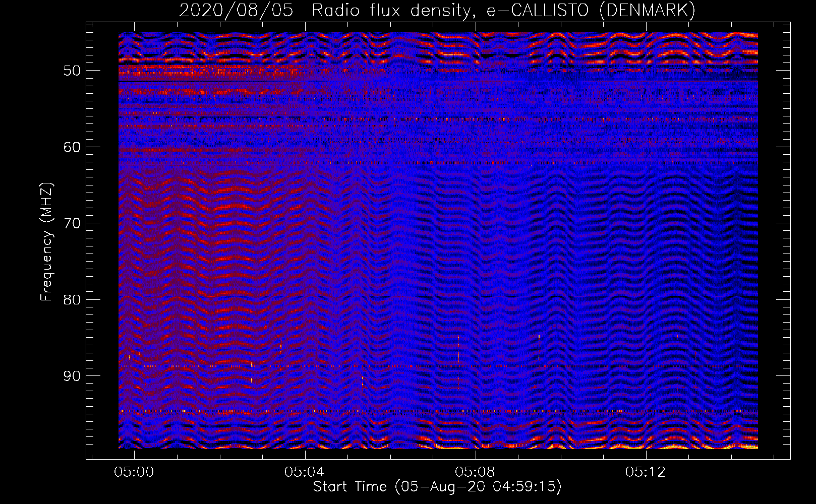Click the 'Start Time (05-Aug-20 04:59:15)' label
Viewport: 816px width, 504px height.
[437, 487]
